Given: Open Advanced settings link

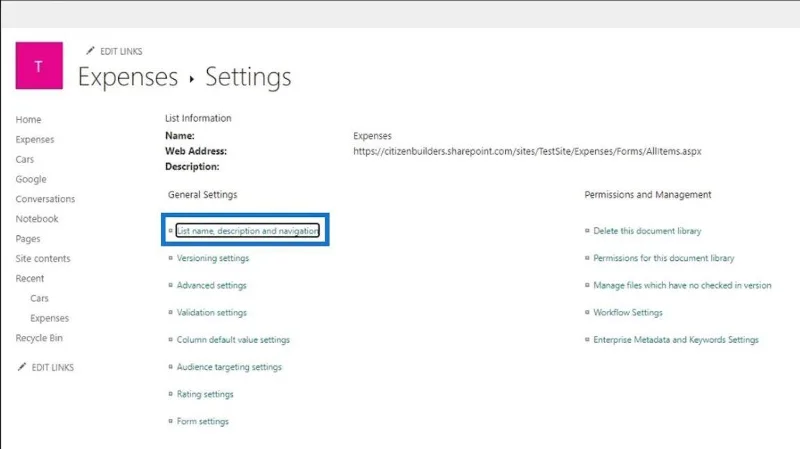Looking at the screenshot, I should point(211,285).
